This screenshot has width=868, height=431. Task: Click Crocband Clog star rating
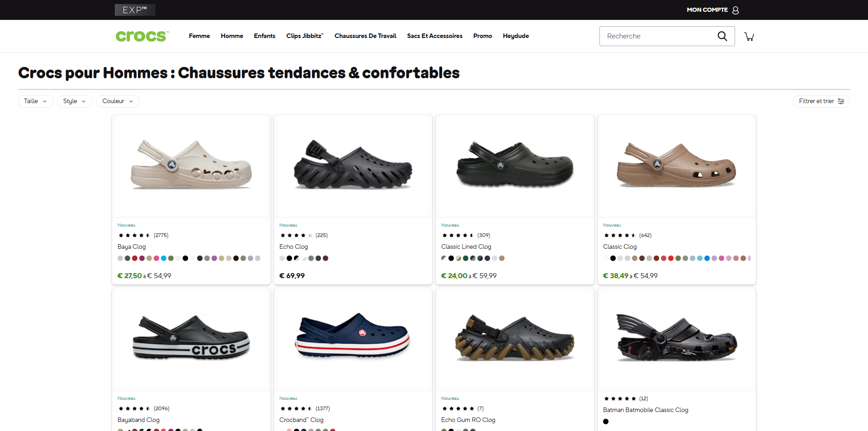(296, 408)
